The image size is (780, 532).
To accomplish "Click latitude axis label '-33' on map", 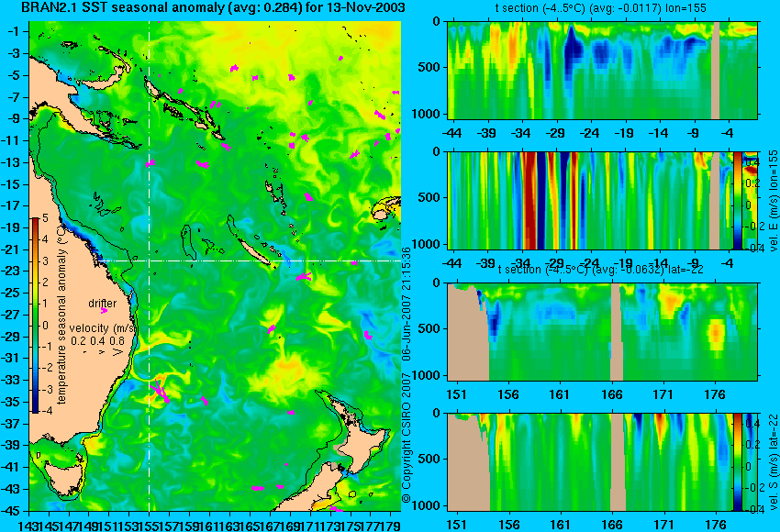I will [x=11, y=380].
